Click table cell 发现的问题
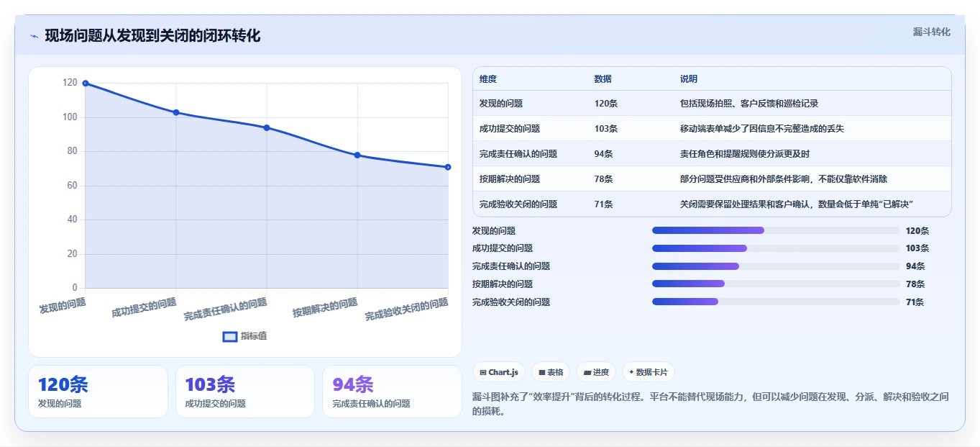 [501, 104]
